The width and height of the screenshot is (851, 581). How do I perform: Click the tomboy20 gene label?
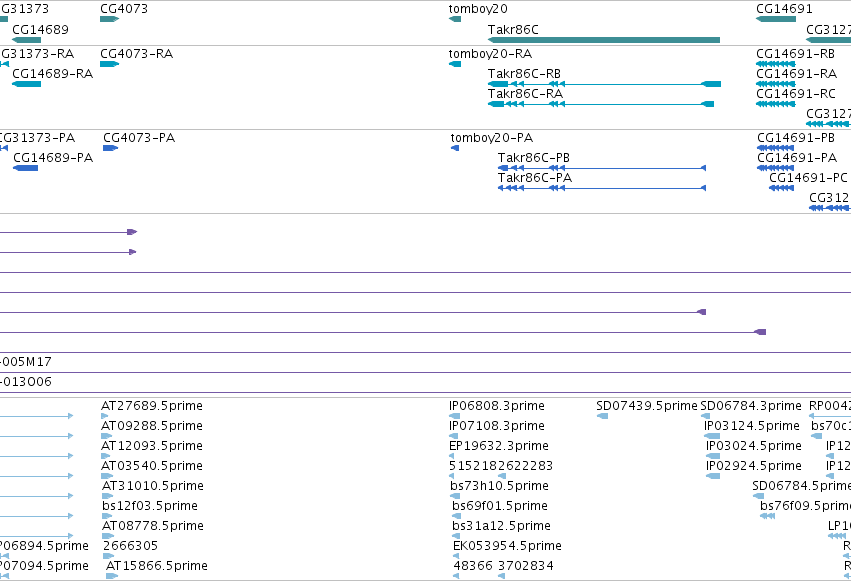(x=478, y=9)
